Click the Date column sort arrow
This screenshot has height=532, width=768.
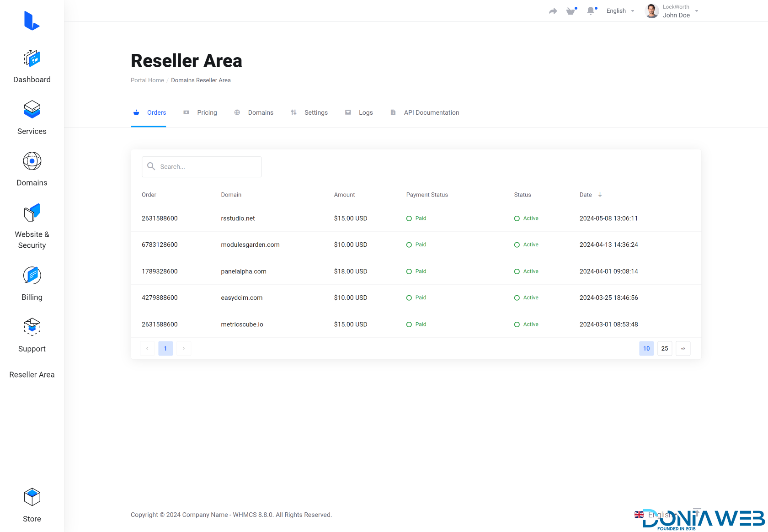600,195
